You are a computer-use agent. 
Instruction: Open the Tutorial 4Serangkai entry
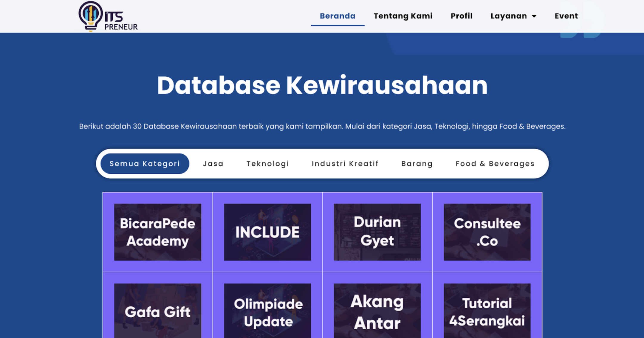coord(487,311)
